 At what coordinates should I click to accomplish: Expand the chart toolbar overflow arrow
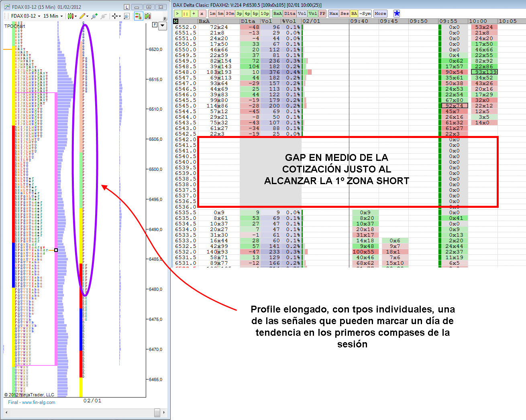165,18
